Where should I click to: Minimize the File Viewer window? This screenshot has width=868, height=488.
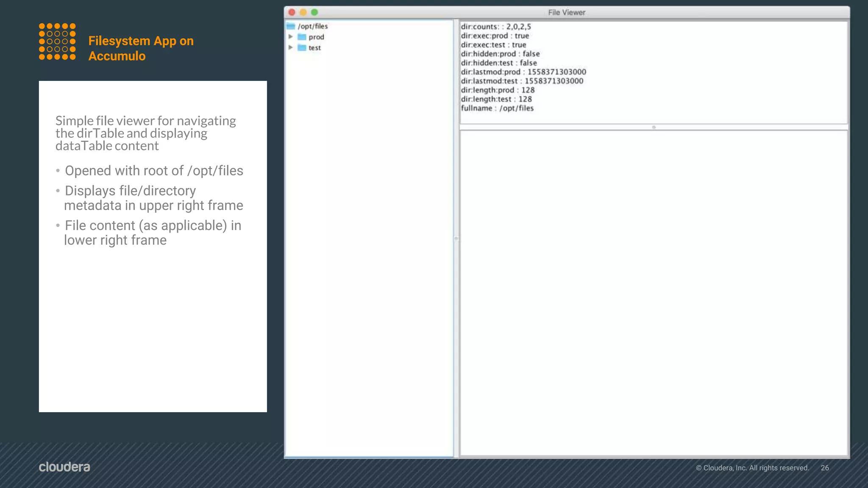[x=303, y=12]
